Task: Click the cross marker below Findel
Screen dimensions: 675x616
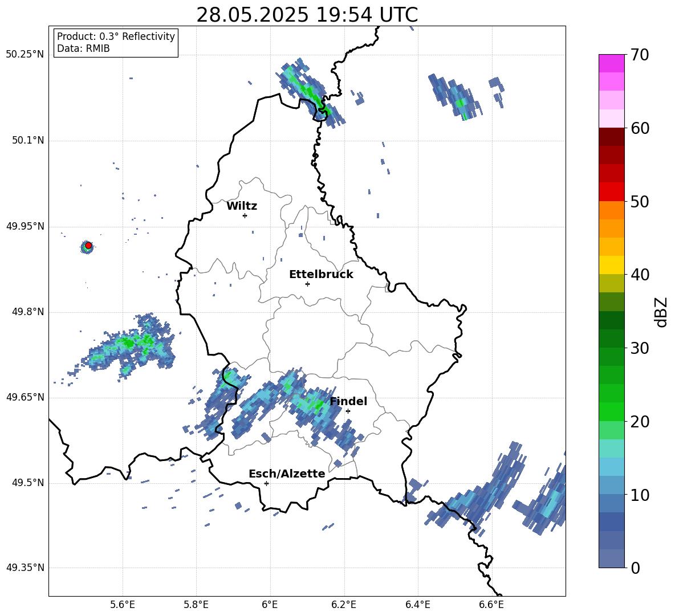Action: [348, 411]
